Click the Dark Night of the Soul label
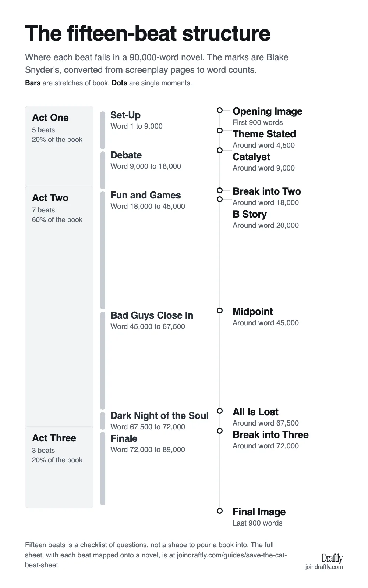Screen dimensions: 368x588 click(x=159, y=416)
